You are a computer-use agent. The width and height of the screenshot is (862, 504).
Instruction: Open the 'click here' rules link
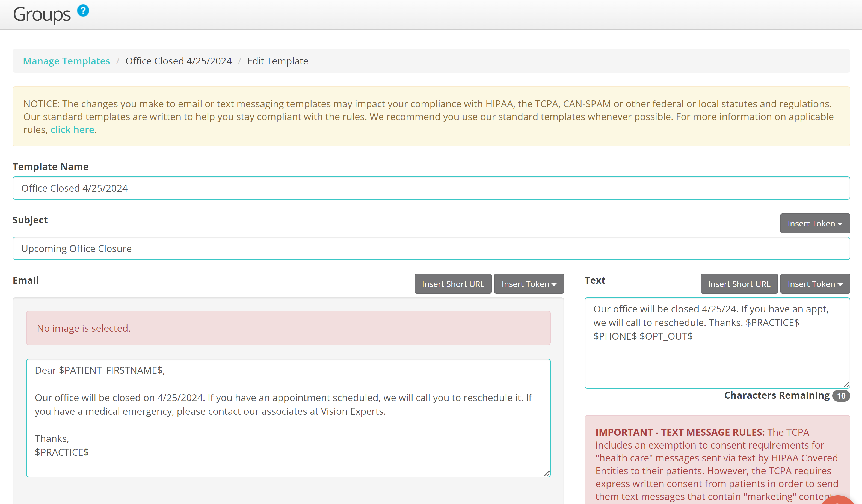coord(72,130)
